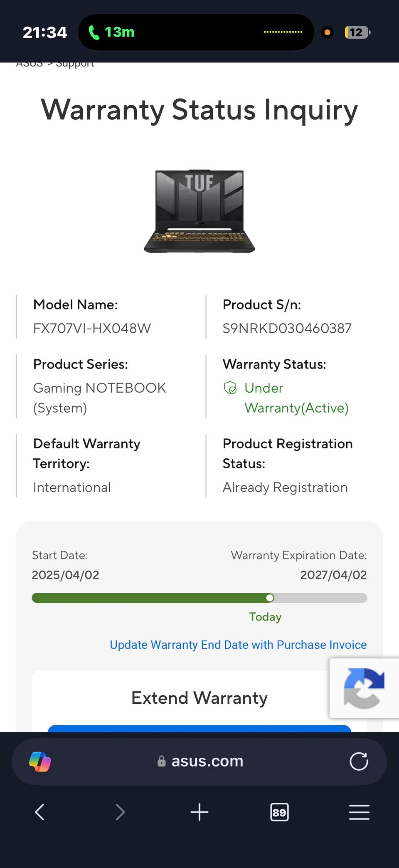Viewport: 399px width, 868px height.
Task: Tap the TUF laptop product image
Action: point(199,211)
